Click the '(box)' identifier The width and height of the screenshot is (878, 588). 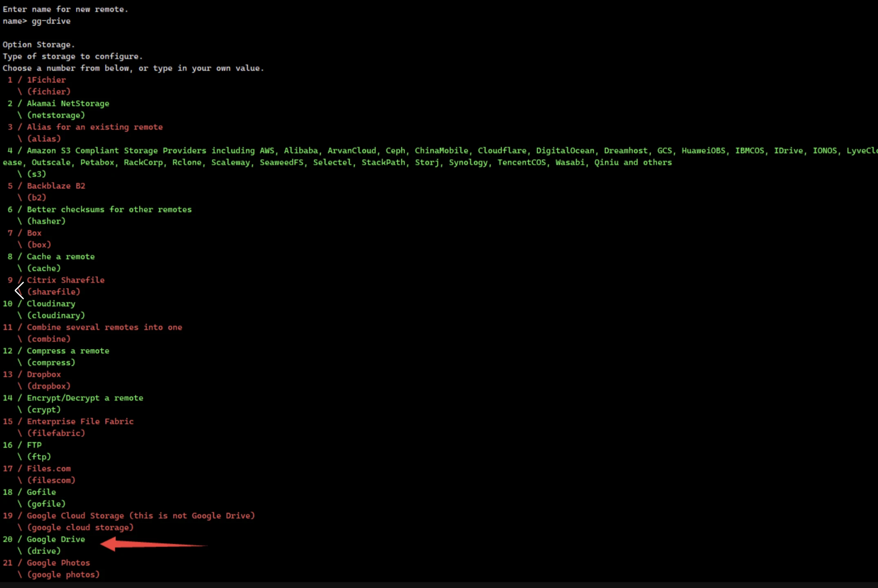click(x=39, y=245)
